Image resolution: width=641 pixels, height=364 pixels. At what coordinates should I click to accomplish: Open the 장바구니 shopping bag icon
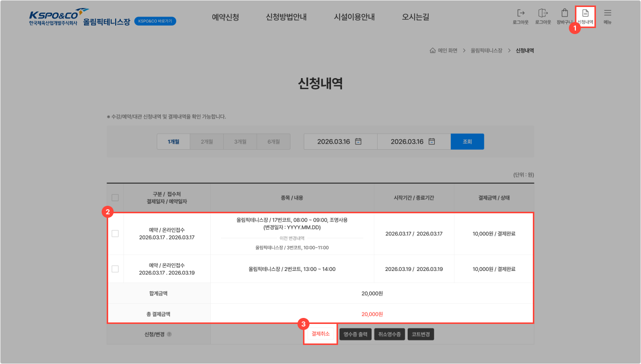coord(565,13)
